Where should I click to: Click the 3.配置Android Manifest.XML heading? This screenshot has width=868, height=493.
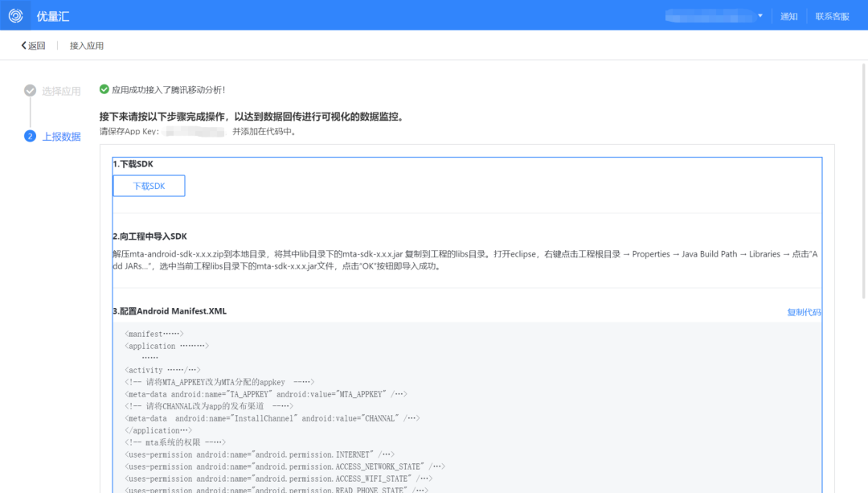pyautogui.click(x=170, y=311)
